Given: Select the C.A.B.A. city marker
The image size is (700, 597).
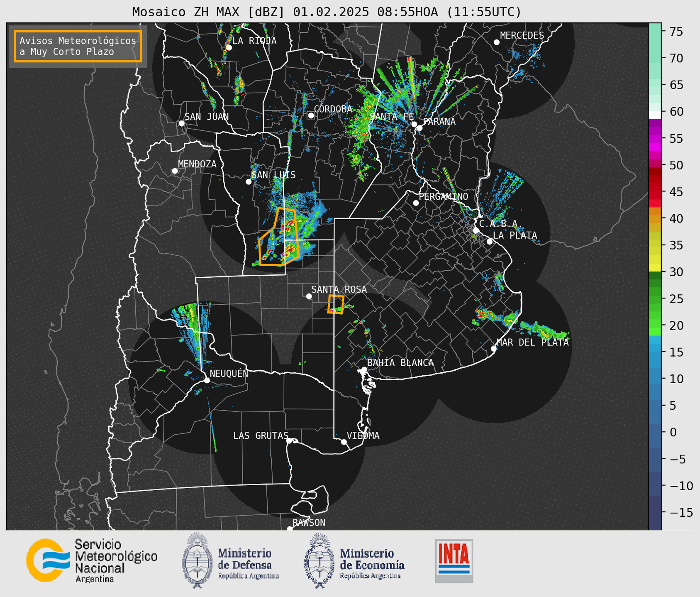Looking at the screenshot, I should pyautogui.click(x=476, y=230).
